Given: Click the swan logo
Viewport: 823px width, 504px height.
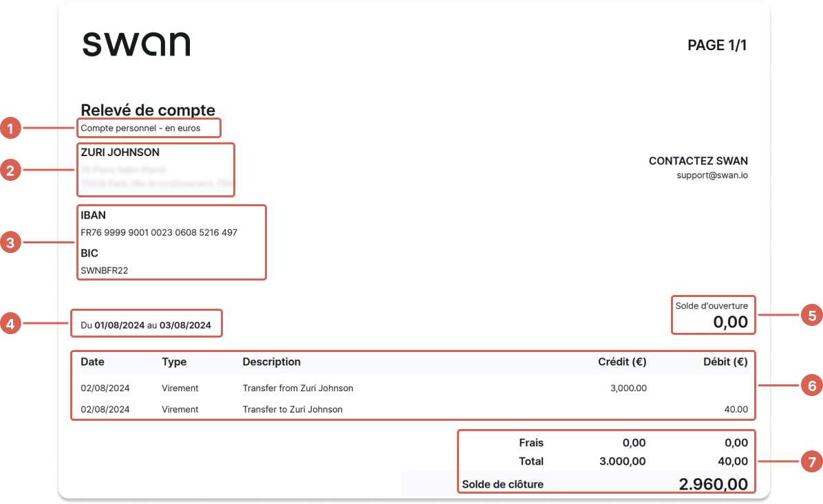Looking at the screenshot, I should tap(136, 43).
